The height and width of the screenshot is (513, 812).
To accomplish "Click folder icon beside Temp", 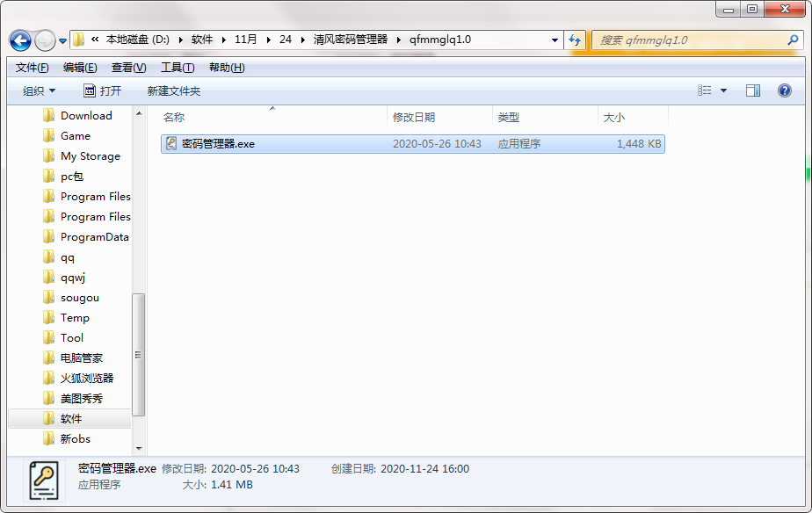I will click(48, 317).
